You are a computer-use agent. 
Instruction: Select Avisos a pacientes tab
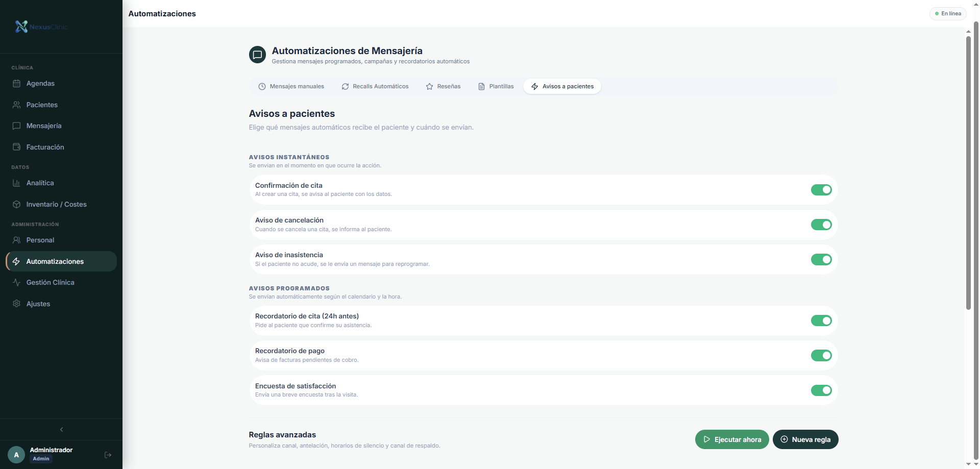(562, 86)
